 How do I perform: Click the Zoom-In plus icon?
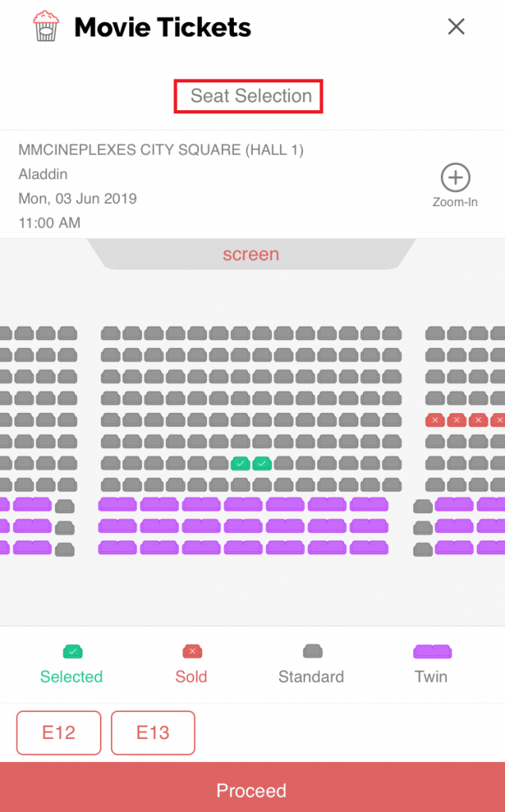pos(455,178)
